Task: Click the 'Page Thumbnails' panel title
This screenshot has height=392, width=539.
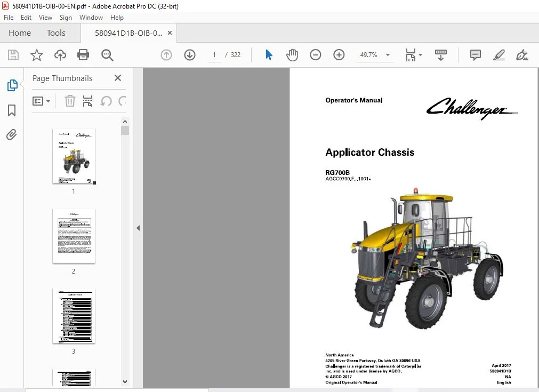Action: click(62, 78)
